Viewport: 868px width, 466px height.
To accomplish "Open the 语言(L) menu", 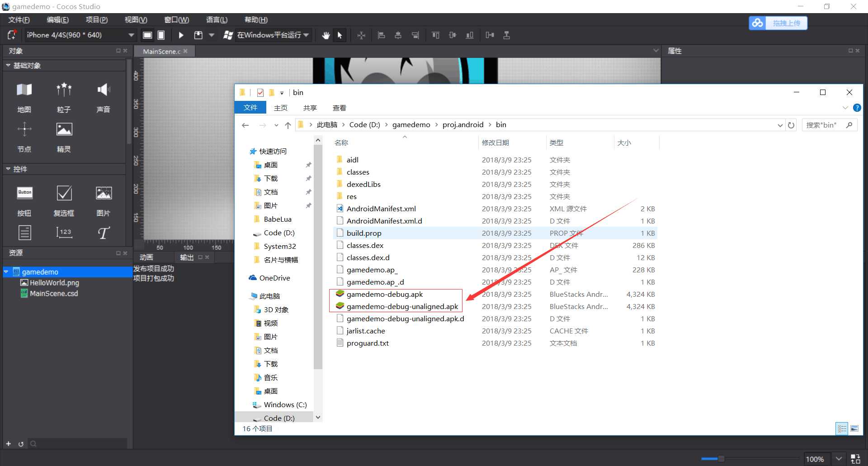I will [217, 19].
